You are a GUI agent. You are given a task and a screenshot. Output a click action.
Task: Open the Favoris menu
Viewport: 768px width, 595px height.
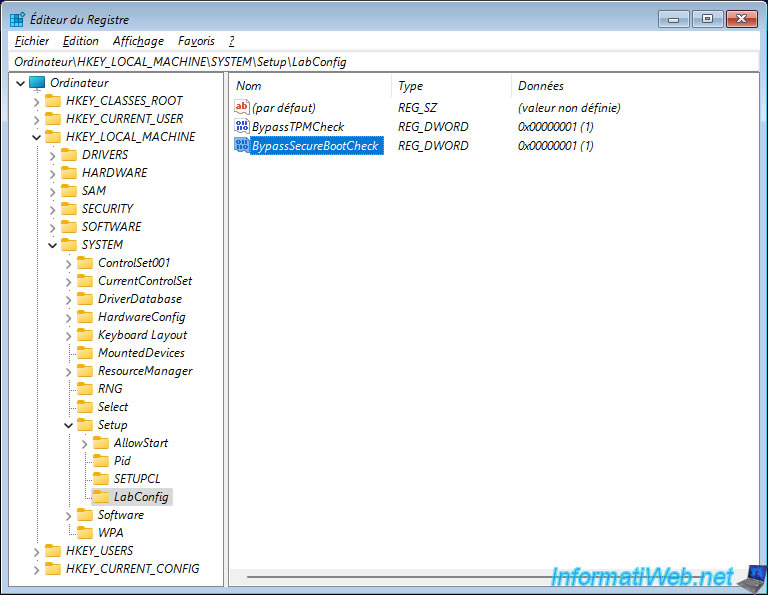point(196,41)
